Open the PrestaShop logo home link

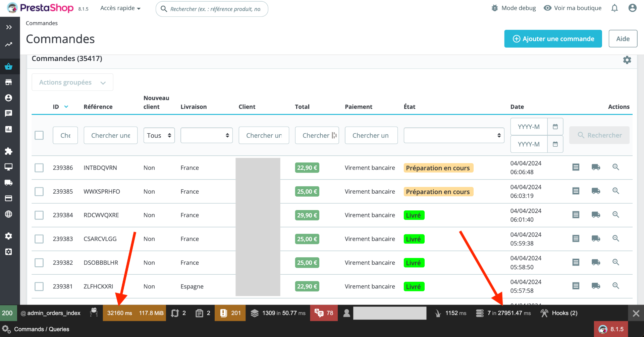pyautogui.click(x=40, y=8)
